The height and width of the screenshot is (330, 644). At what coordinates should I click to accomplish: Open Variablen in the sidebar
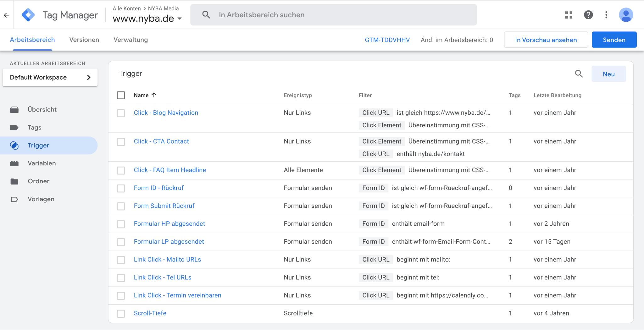pyautogui.click(x=42, y=163)
